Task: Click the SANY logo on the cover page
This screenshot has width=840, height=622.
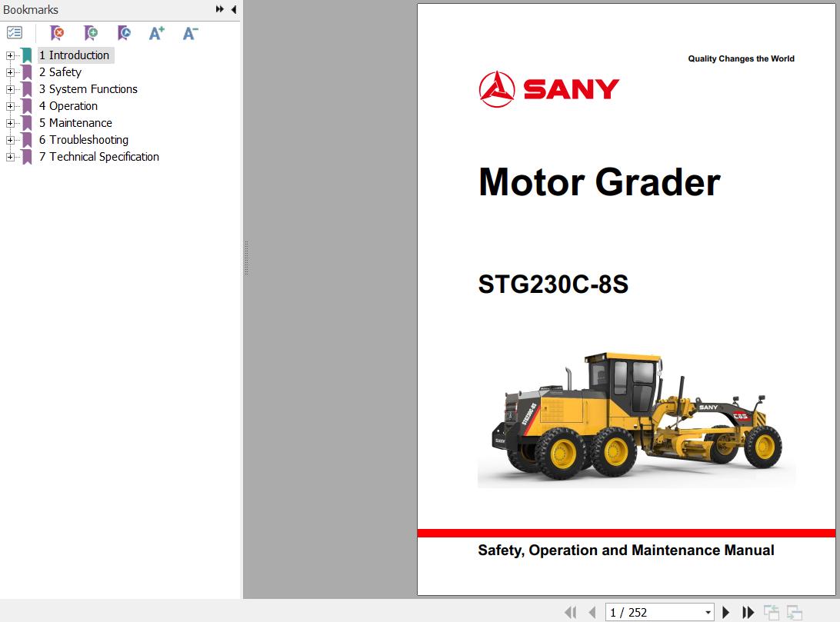Action: (x=549, y=89)
